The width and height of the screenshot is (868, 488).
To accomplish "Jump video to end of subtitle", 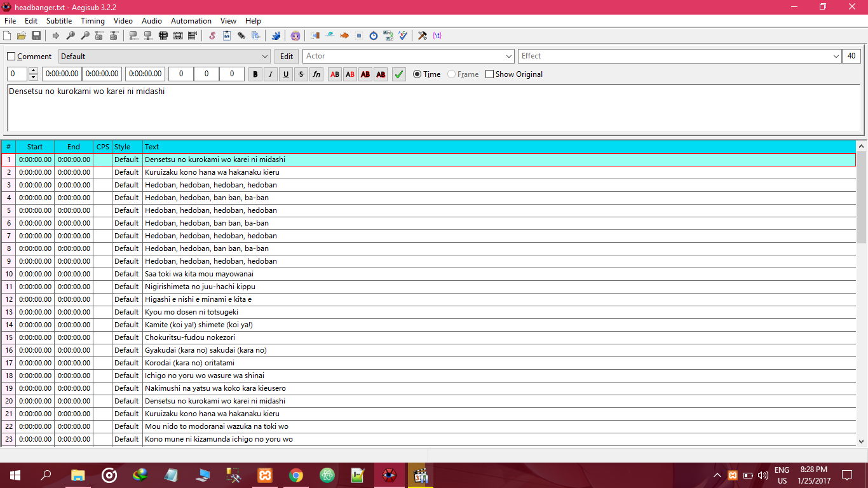I will 114,36.
